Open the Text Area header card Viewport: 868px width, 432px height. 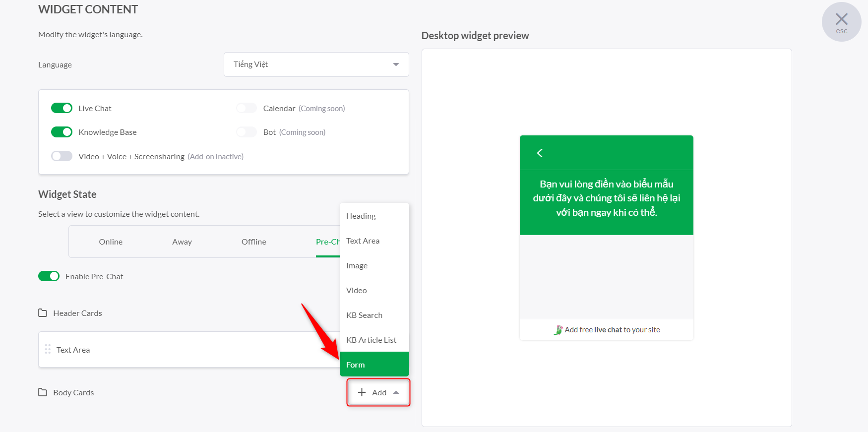coord(189,350)
